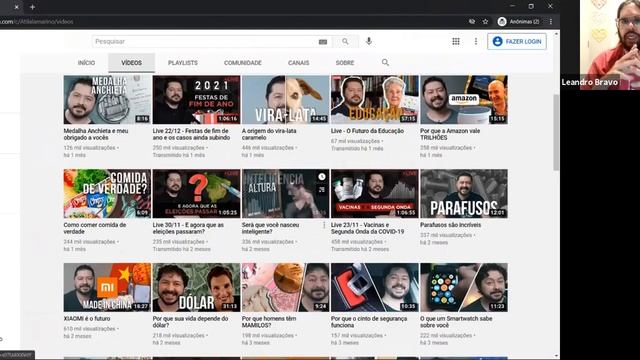Click Leandro Bravo webcam video tile
This screenshot has height=360, width=640.
[x=610, y=45]
